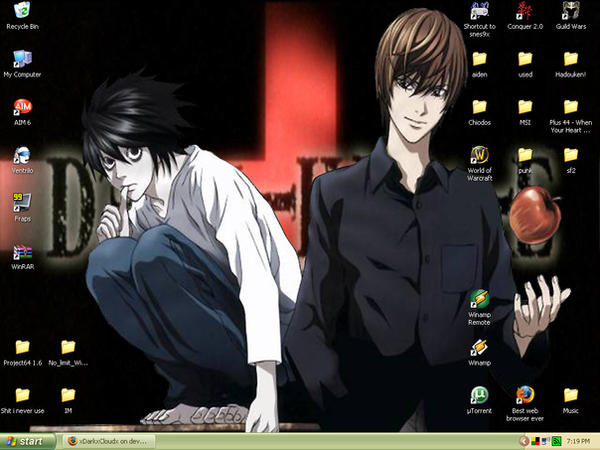The width and height of the screenshot is (600, 450).
Task: Select the µTorrent desktop icon
Action: point(479,395)
